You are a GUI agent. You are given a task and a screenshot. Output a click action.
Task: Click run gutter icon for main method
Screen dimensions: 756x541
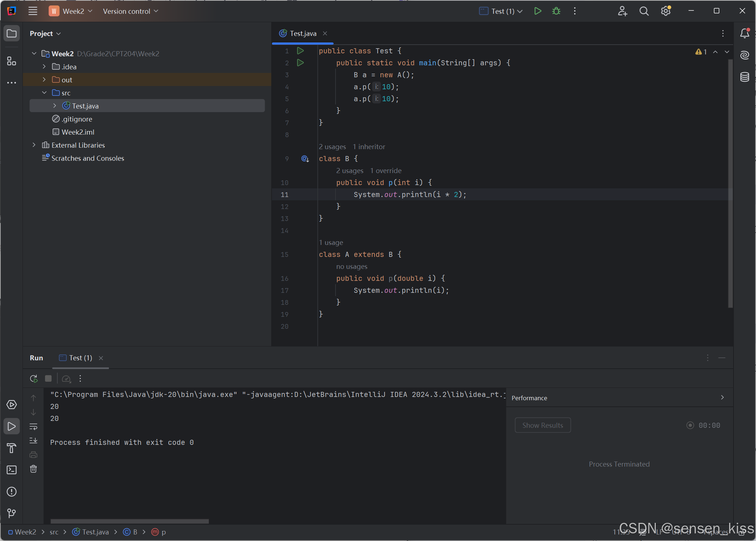click(300, 63)
